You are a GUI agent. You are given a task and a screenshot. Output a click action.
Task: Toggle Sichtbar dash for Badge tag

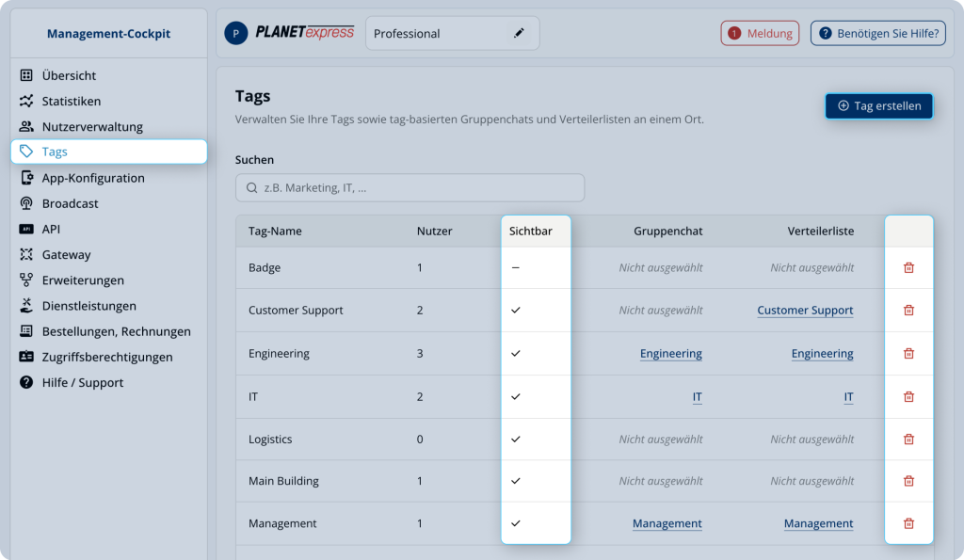(516, 267)
